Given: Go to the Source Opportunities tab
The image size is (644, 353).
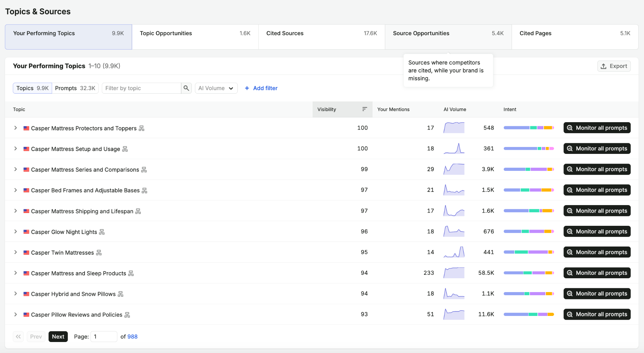Looking at the screenshot, I should (448, 37).
